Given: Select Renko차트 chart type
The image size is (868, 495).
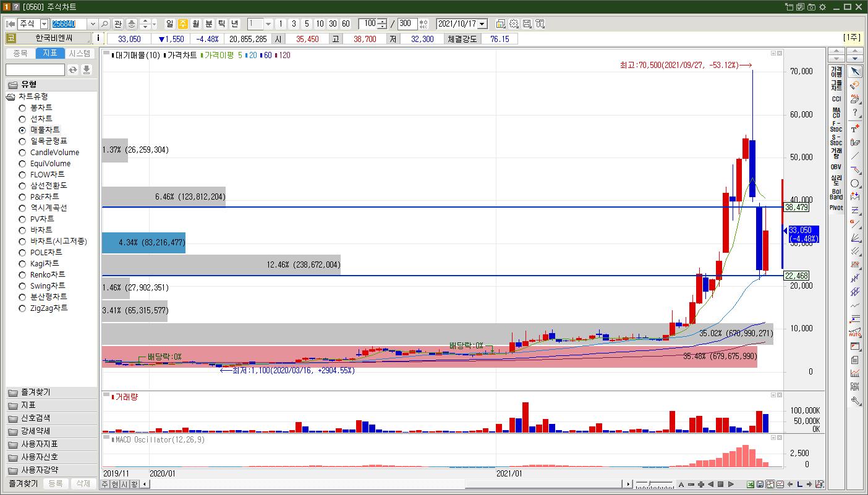Looking at the screenshot, I should coord(47,274).
